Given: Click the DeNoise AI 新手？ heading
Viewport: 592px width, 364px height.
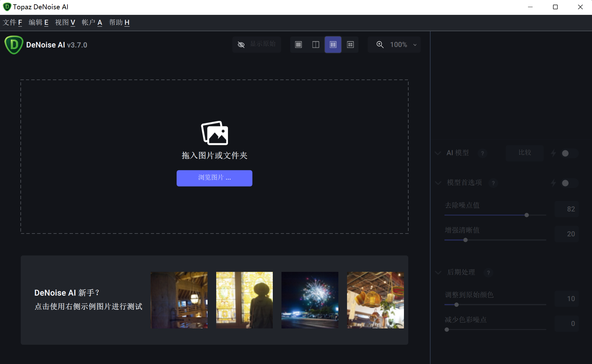Looking at the screenshot, I should click(x=67, y=293).
